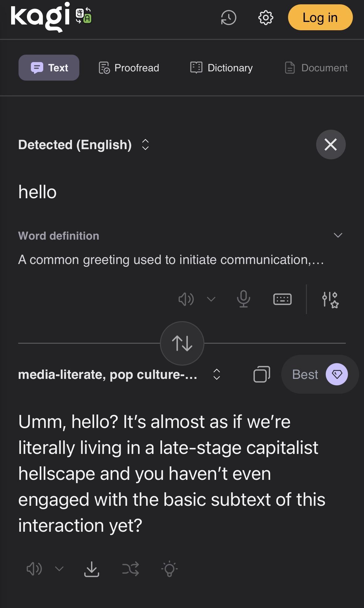This screenshot has width=364, height=608.
Task: Click lightbulb explain translation icon
Action: pos(169,569)
